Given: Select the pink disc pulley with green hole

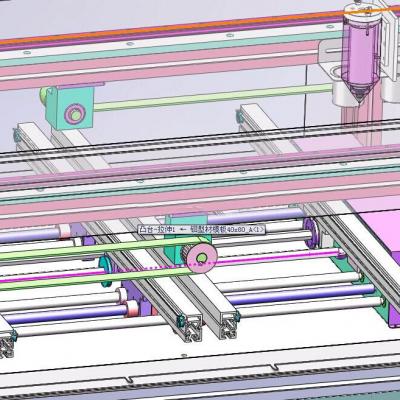Looking at the screenshot, I should (x=202, y=258).
